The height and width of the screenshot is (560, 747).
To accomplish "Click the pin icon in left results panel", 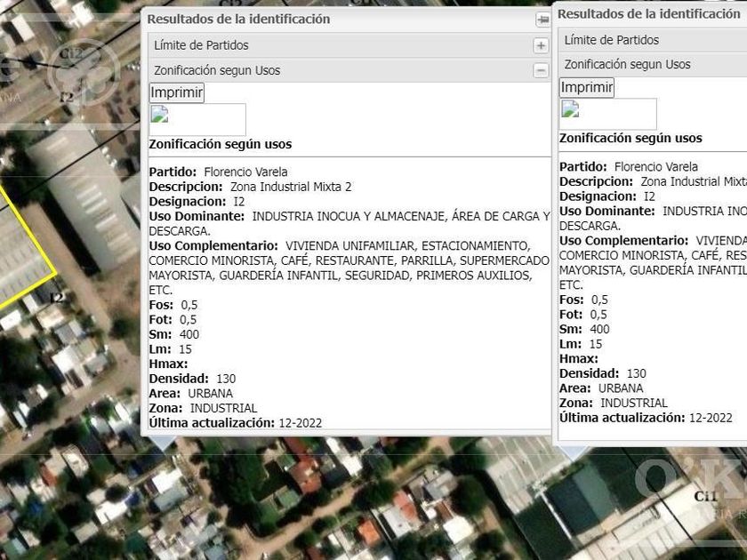I will click(542, 20).
